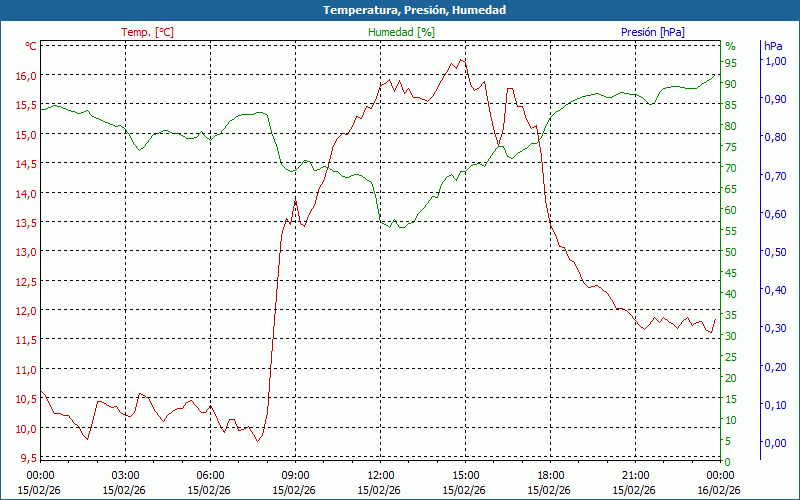The width and height of the screenshot is (800, 500).
Task: Select the 21:00 time label on x-axis
Action: tap(635, 475)
